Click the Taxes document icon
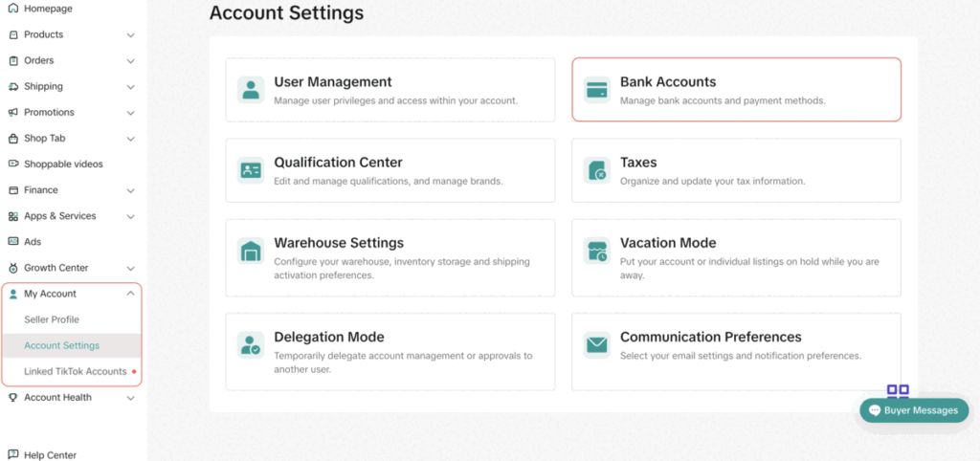This screenshot has height=461, width=980. coord(597,170)
